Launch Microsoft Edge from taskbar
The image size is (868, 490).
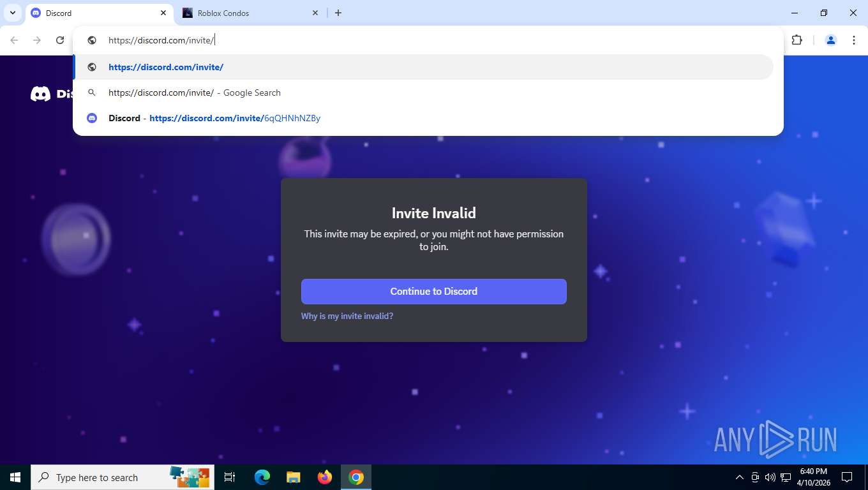(x=262, y=477)
